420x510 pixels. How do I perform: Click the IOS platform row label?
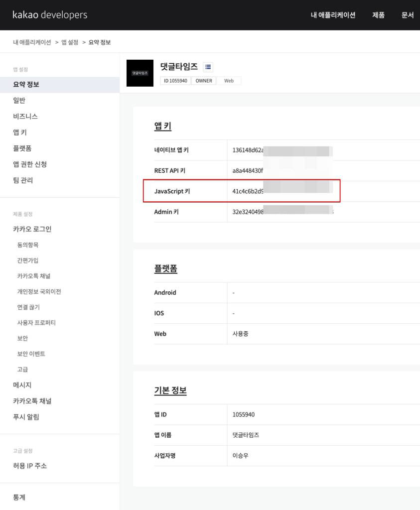[159, 313]
